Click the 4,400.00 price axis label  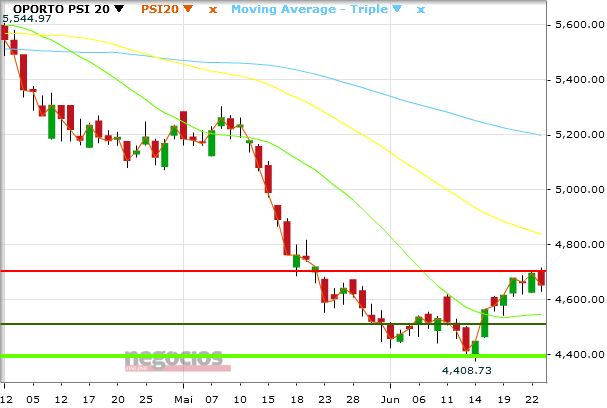tap(580, 354)
